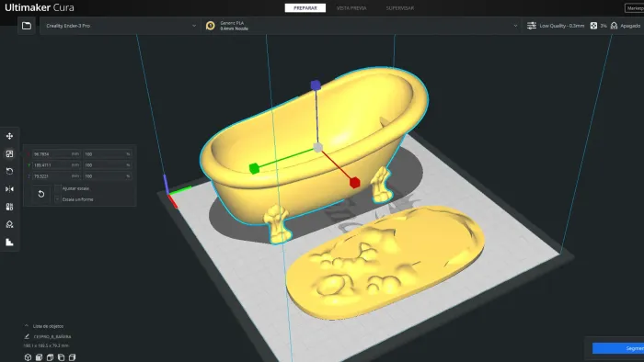Select the Support Blocker tool
This screenshot has height=362, width=644.
tap(9, 224)
